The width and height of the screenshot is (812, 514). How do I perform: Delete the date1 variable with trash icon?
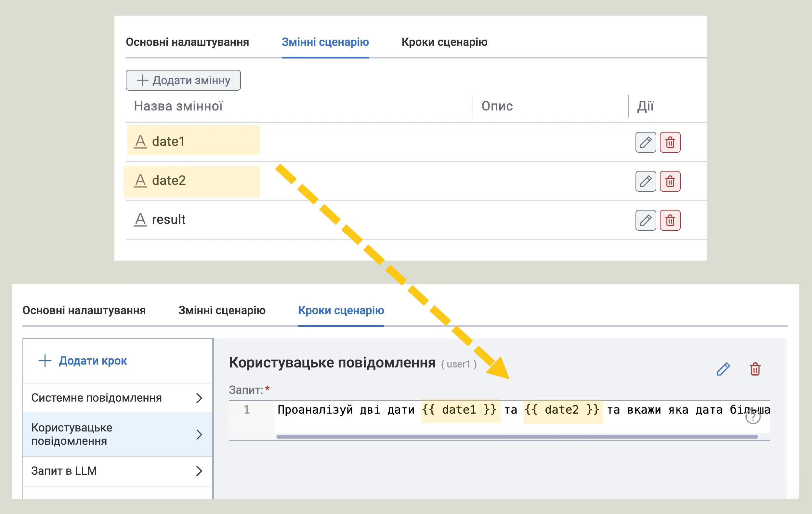(670, 142)
